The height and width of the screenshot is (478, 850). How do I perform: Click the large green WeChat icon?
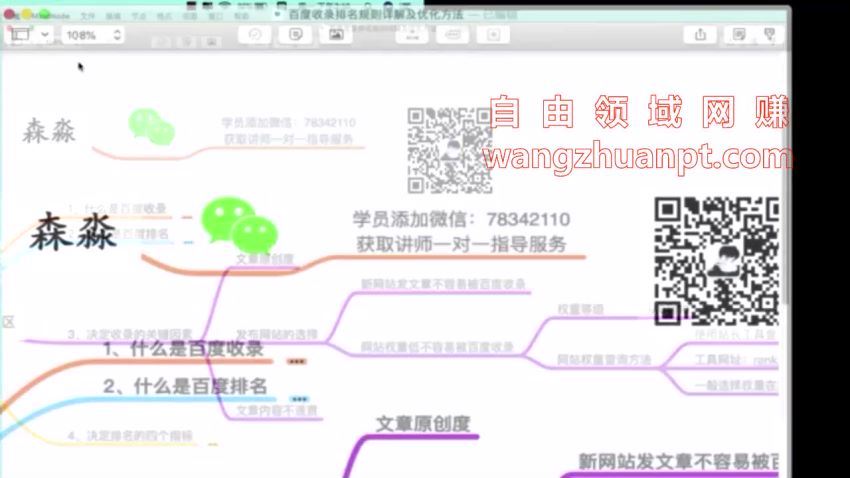tap(239, 226)
